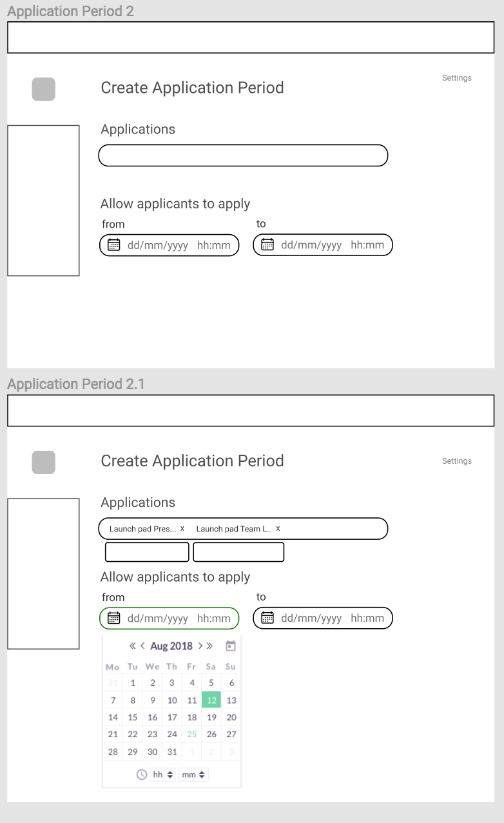The image size is (504, 823).
Task: Open the mm minutes stepper dropdown
Action: pyautogui.click(x=193, y=775)
